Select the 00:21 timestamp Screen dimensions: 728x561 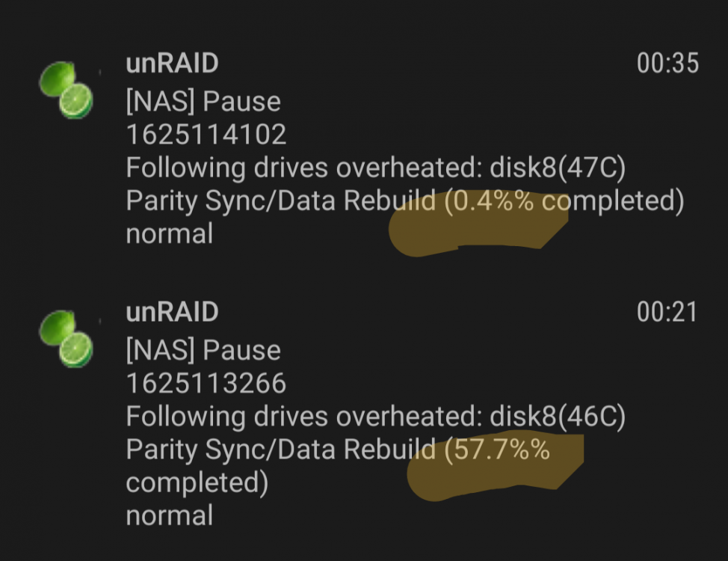coord(667,312)
